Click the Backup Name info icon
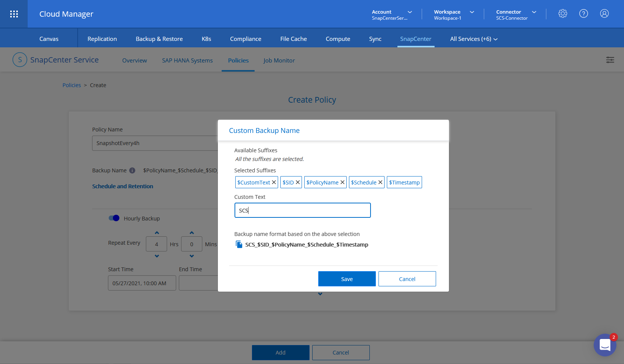 click(x=132, y=170)
